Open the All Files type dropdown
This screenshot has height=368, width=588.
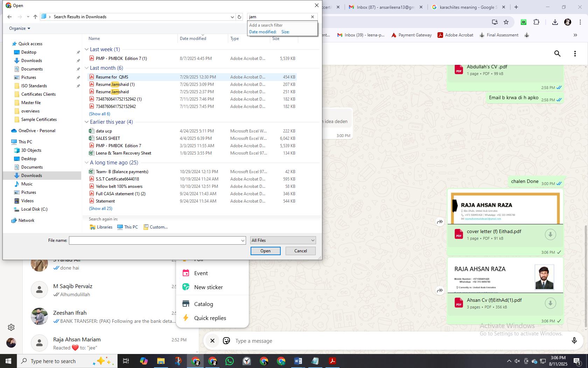click(283, 240)
